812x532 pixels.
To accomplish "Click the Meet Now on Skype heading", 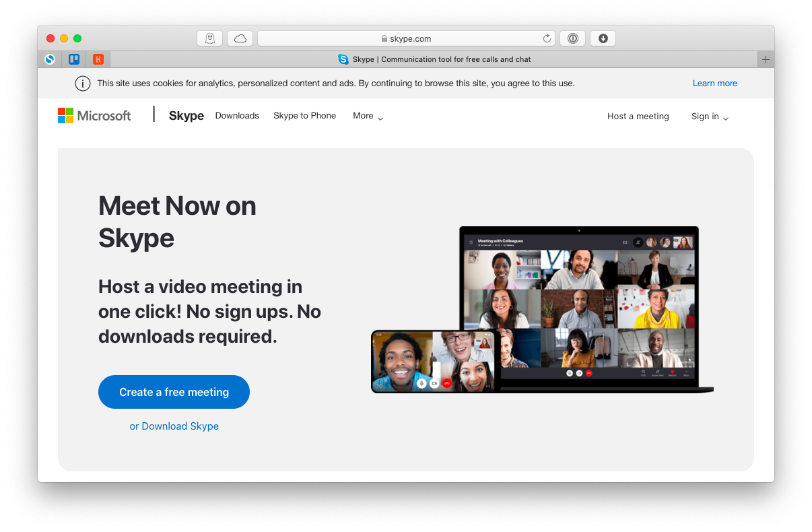I will click(x=177, y=222).
